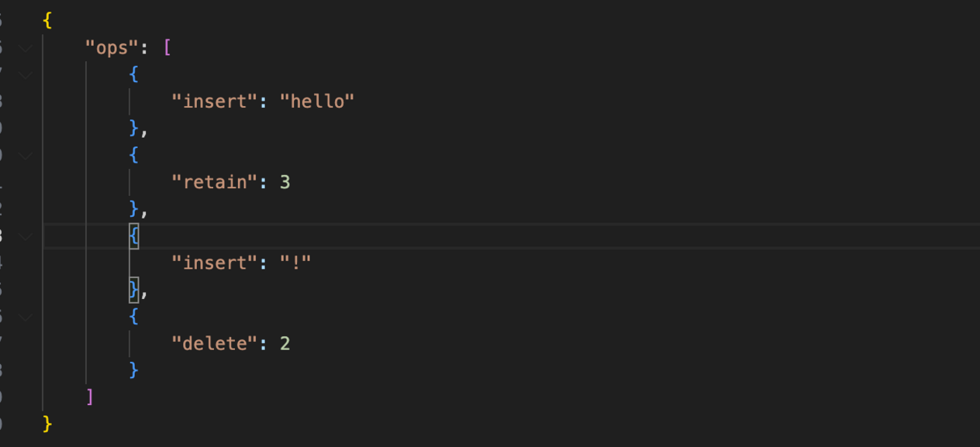Click the highlighted matching closing brace

[x=134, y=290]
